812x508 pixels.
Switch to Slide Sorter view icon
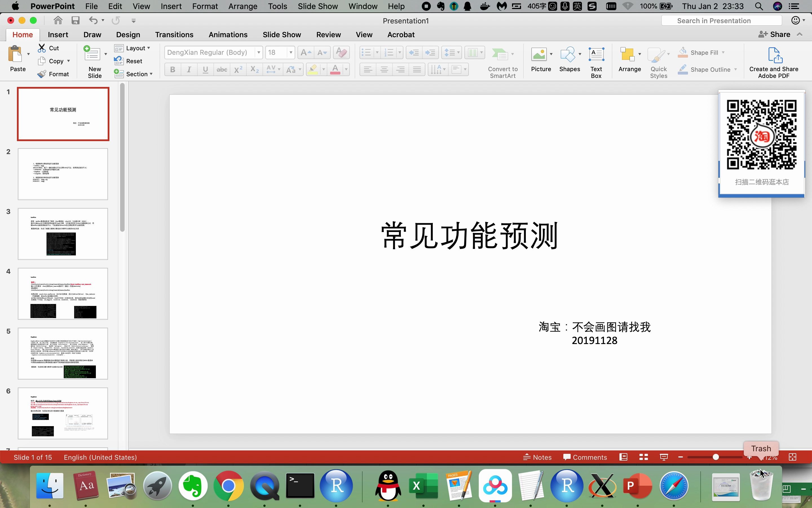click(644, 457)
